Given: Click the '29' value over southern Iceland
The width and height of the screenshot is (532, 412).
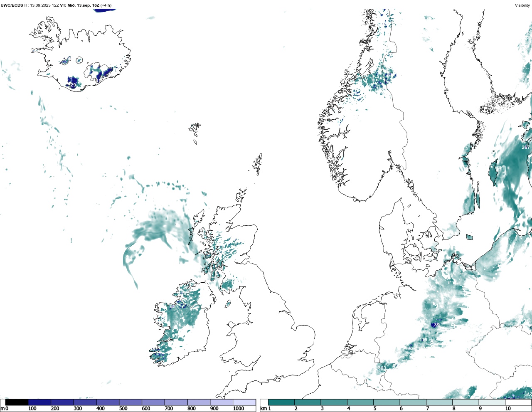Looking at the screenshot, I should pos(73,85).
